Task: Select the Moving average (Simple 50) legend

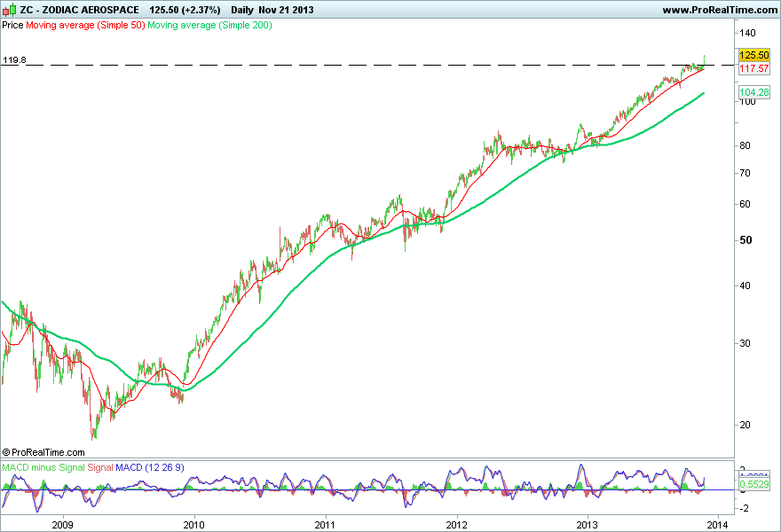Action: [85, 25]
